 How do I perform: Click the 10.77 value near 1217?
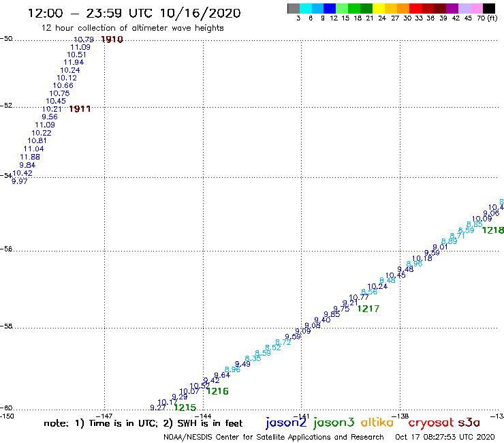pos(359,297)
